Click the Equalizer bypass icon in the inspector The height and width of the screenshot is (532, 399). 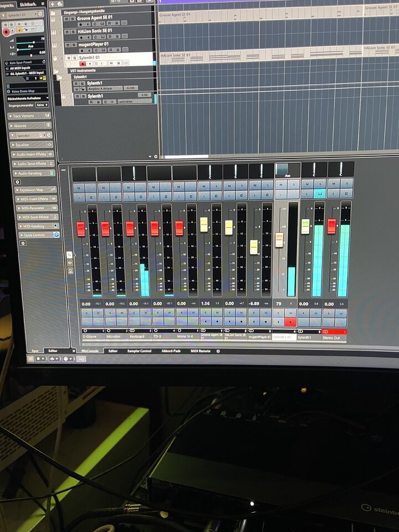(49, 145)
